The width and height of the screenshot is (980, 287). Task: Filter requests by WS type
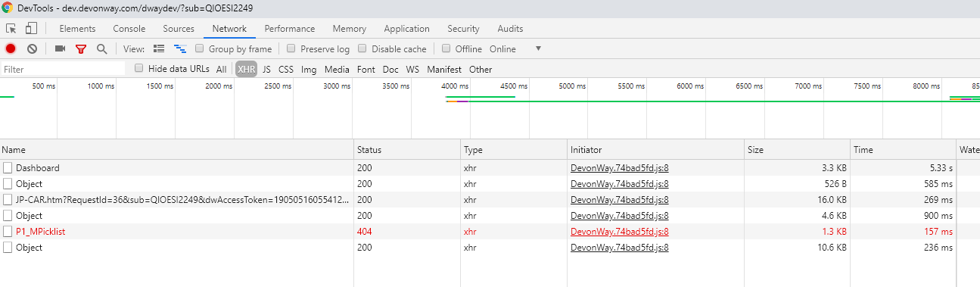[x=412, y=69]
